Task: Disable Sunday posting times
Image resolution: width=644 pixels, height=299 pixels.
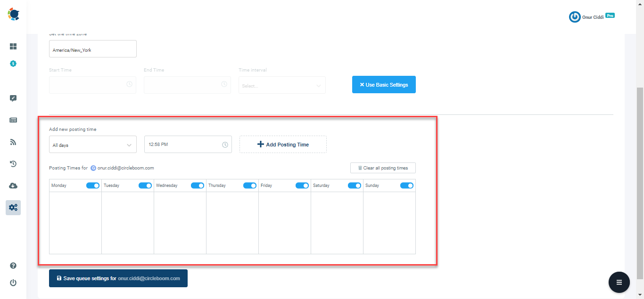Action: pos(406,185)
